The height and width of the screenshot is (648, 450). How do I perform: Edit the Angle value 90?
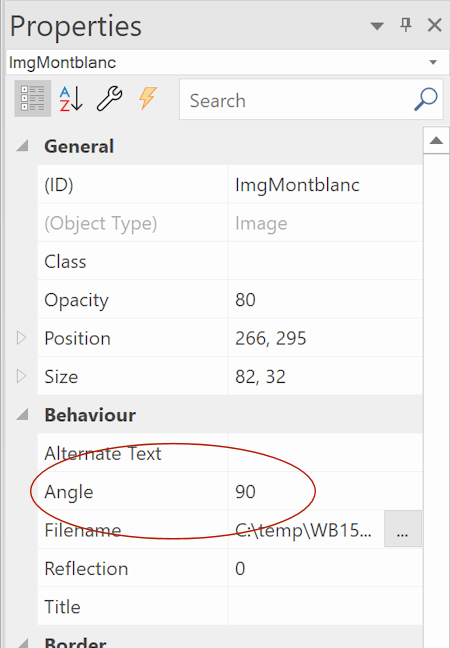pos(325,491)
